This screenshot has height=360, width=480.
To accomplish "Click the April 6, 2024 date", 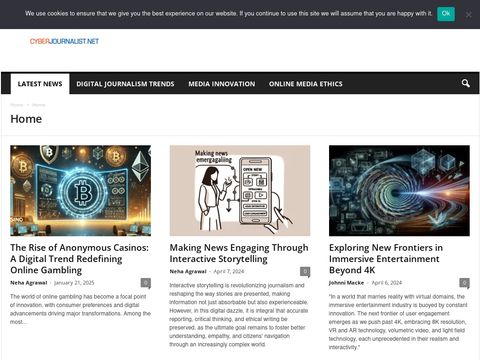I will [387, 283].
